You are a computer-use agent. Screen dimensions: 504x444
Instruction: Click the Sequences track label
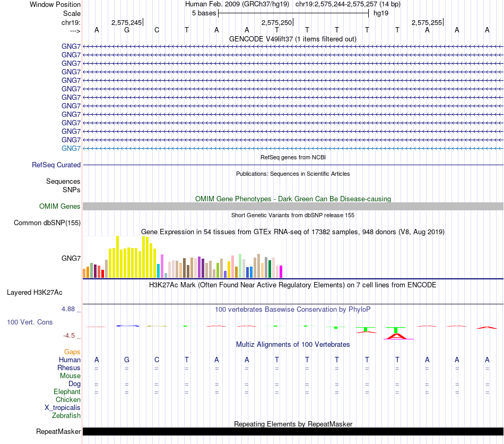click(63, 181)
